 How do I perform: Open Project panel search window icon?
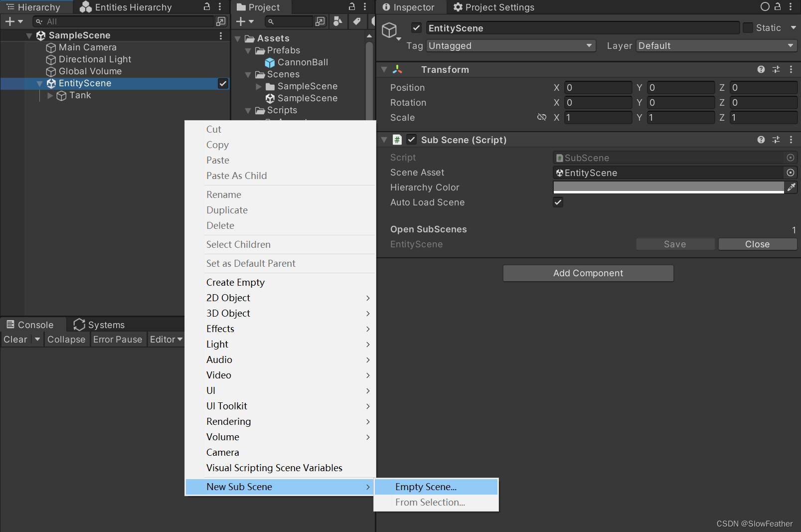pyautogui.click(x=320, y=21)
